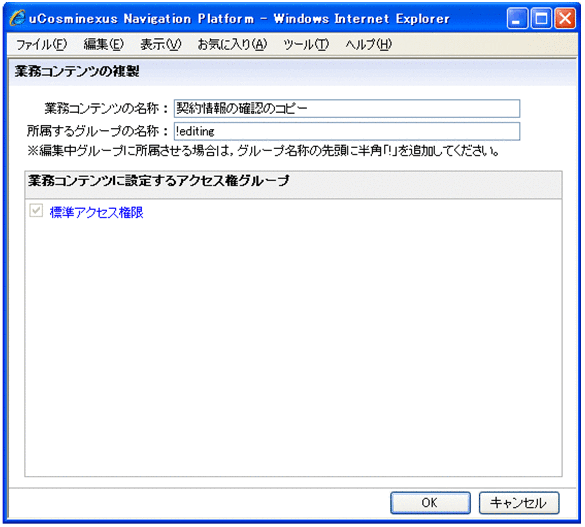The width and height of the screenshot is (585, 527).
Task: Click the Internet Explorer title bar icon
Action: 17,18
